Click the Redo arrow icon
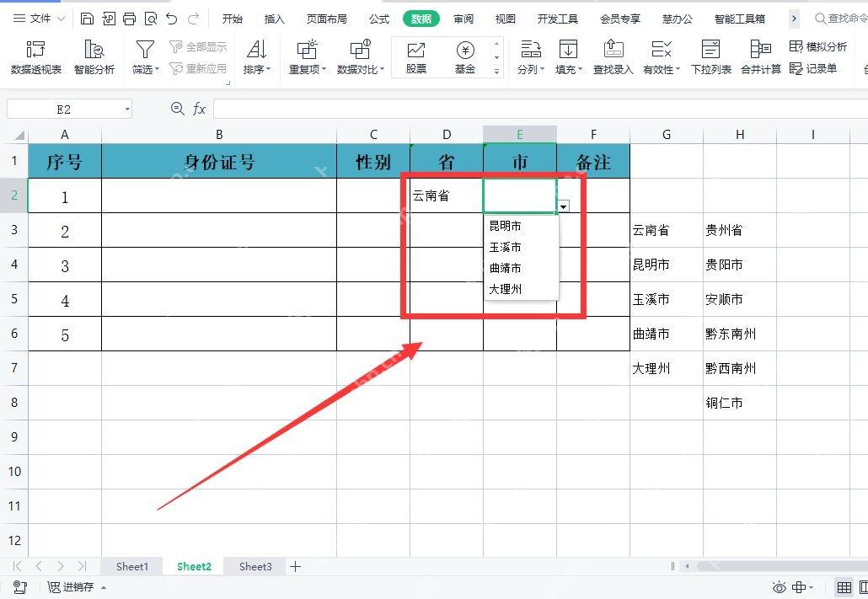 pyautogui.click(x=193, y=19)
